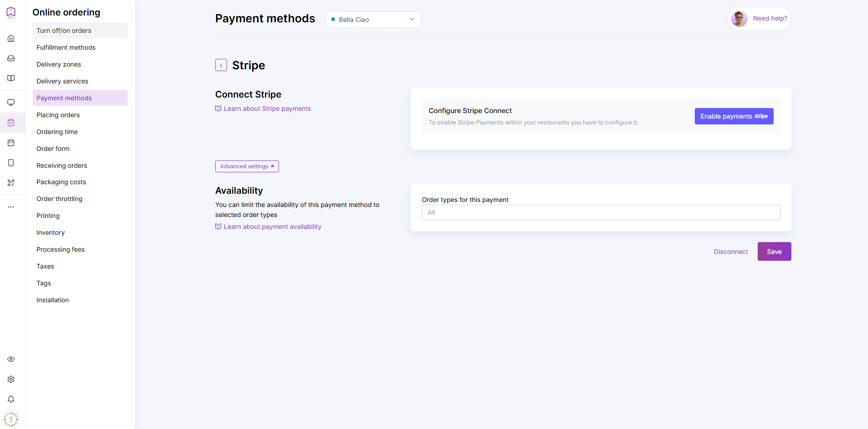
Task: Open the calendar reservations sidebar icon
Action: pos(11,143)
